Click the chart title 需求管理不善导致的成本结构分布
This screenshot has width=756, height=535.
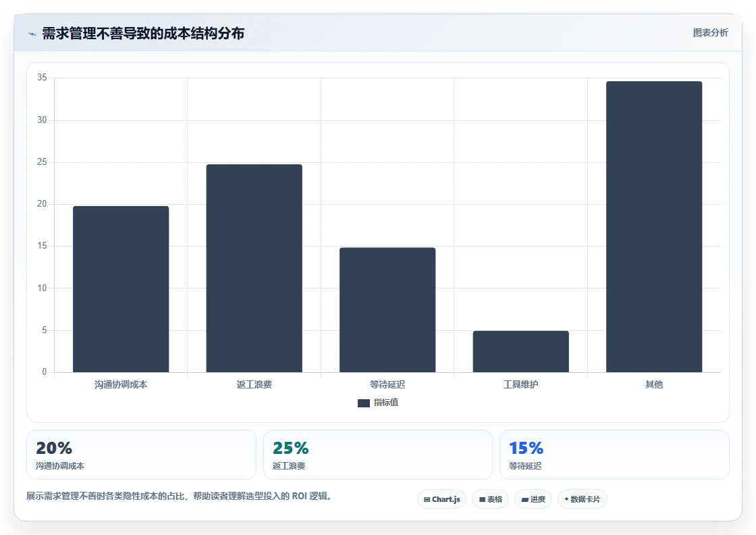143,33
